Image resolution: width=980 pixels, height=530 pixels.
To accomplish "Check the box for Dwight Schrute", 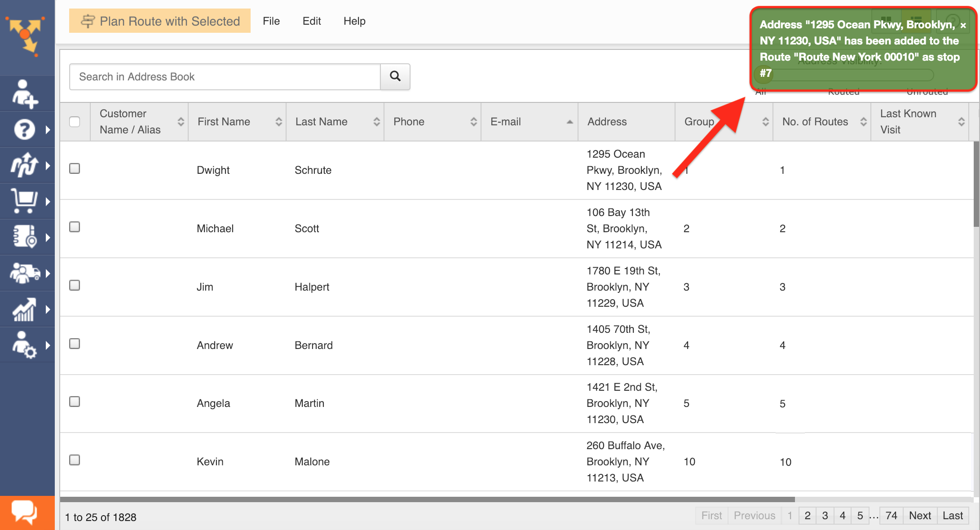I will 75,168.
